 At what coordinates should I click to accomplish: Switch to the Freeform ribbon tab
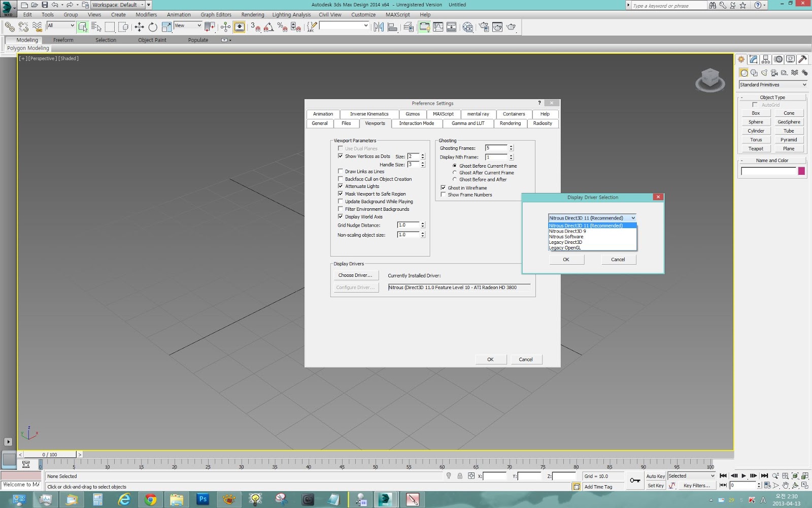click(x=63, y=40)
